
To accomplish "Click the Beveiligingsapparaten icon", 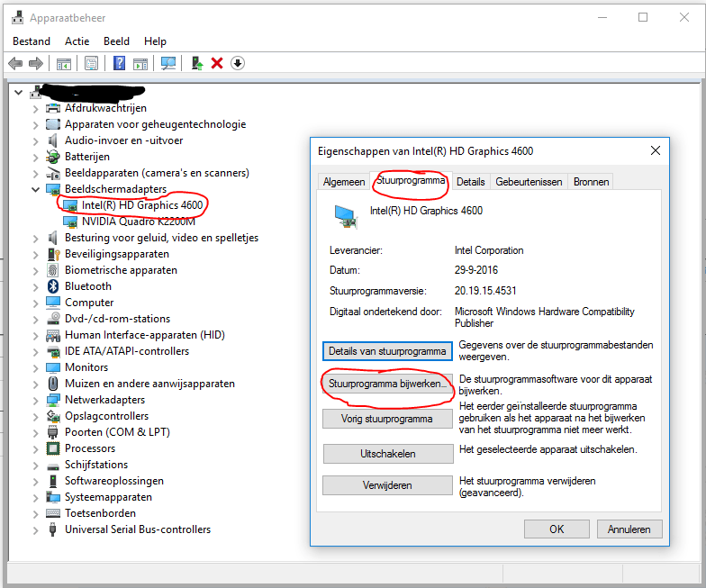I will (53, 254).
